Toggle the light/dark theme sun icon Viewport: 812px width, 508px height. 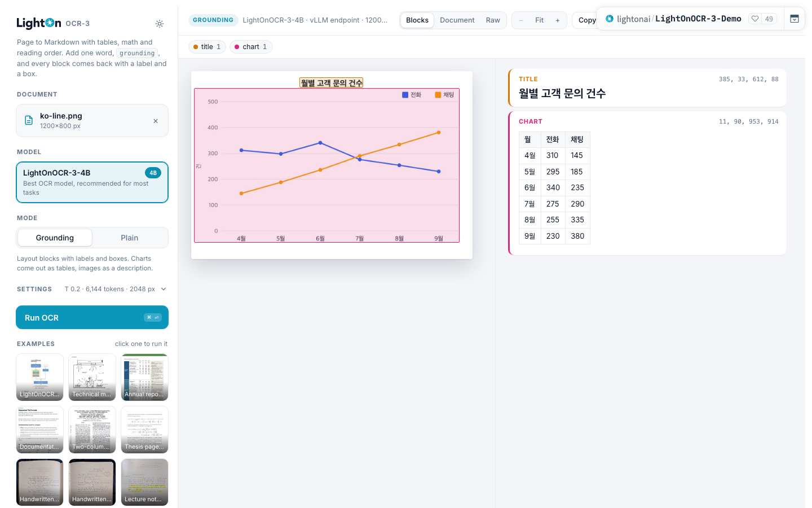coord(160,24)
